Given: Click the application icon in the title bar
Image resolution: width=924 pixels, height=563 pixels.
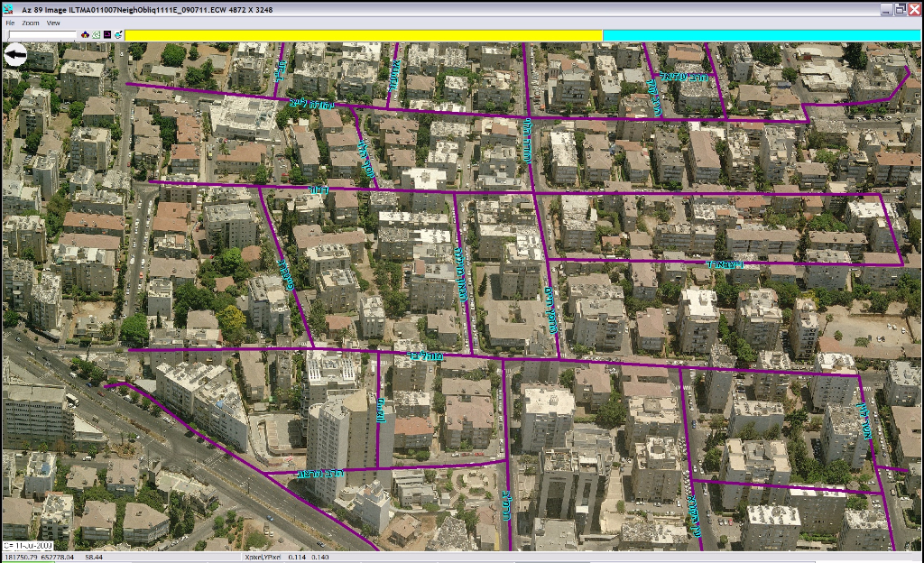Looking at the screenshot, I should pos(7,9).
